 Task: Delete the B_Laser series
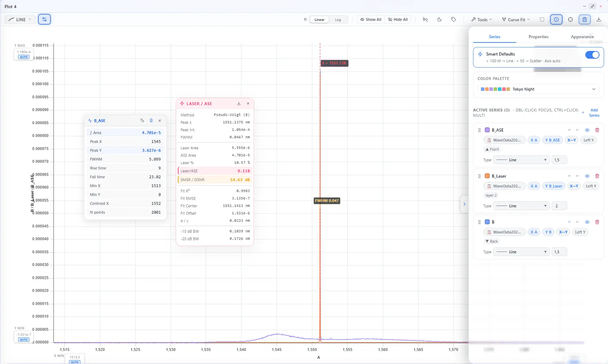597,176
